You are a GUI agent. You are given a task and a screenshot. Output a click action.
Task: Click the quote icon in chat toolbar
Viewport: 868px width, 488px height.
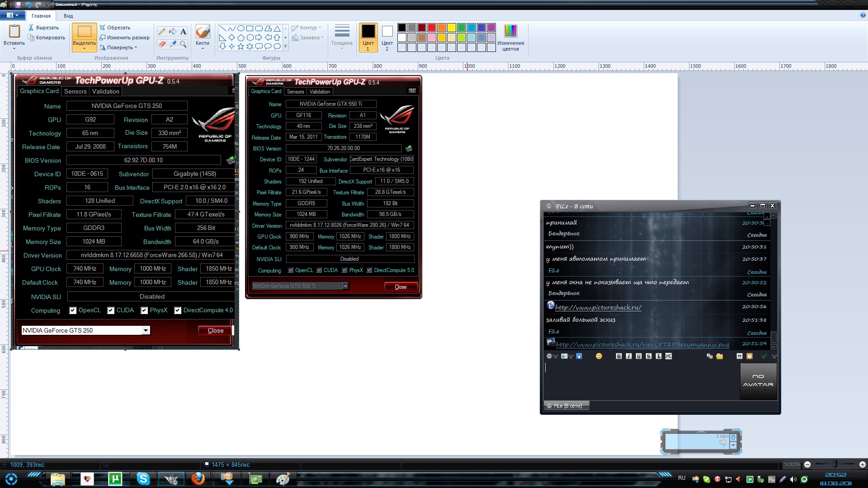click(x=740, y=356)
